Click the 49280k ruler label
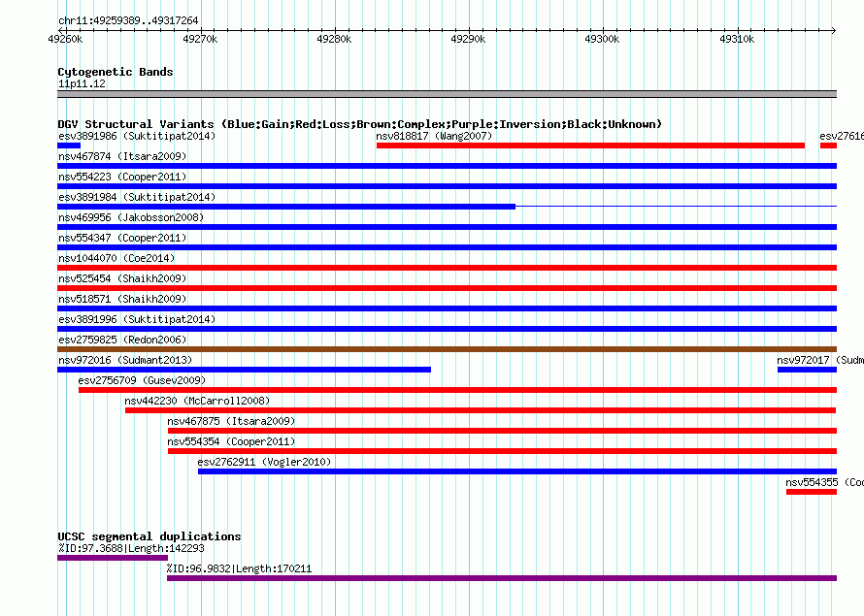The image size is (864, 616). tap(334, 39)
